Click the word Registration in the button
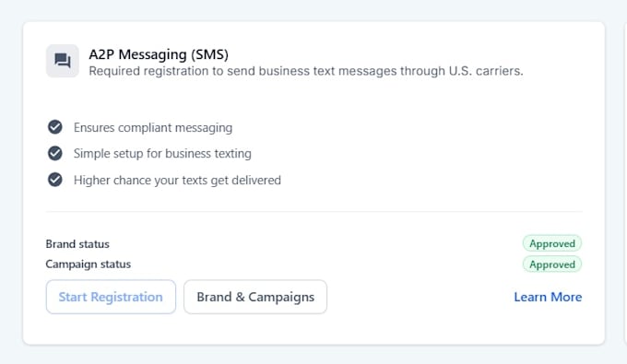The image size is (627, 364). 126,298
